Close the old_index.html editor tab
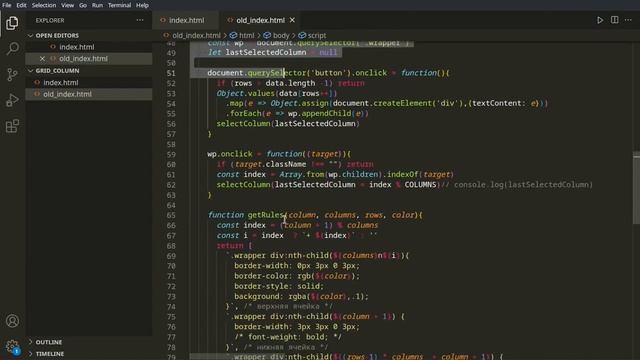Viewport: 640px width, 360px height. pyautogui.click(x=292, y=20)
